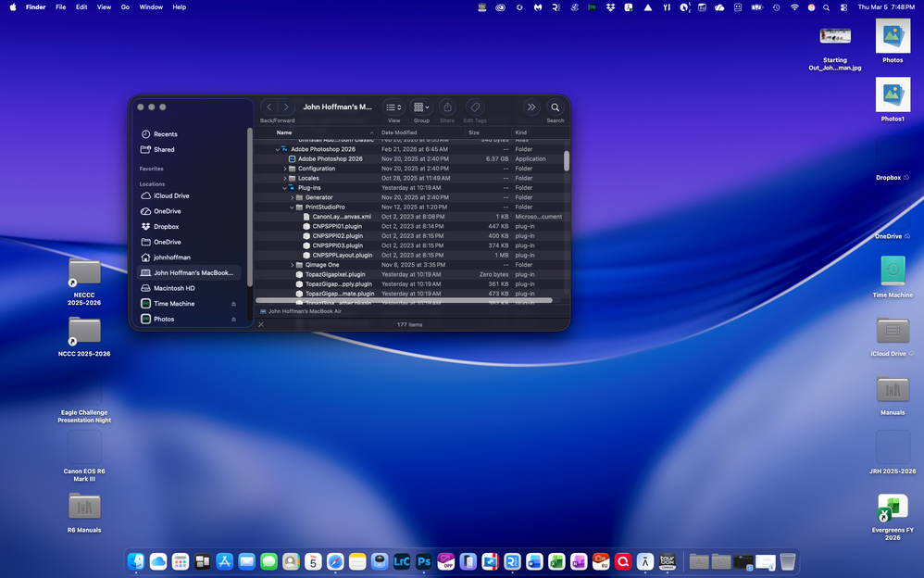This screenshot has width=924, height=578.
Task: Open Mail from the Dock
Action: pyautogui.click(x=247, y=561)
